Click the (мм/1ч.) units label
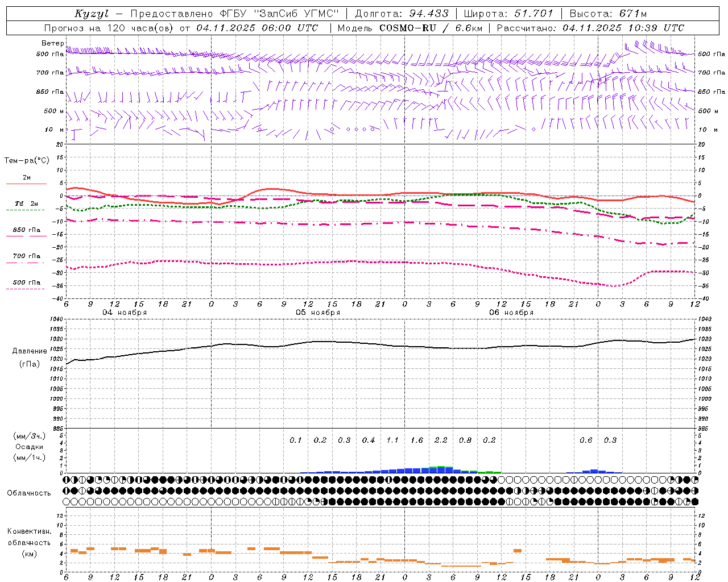The height and width of the screenshot is (582, 728). point(30,458)
